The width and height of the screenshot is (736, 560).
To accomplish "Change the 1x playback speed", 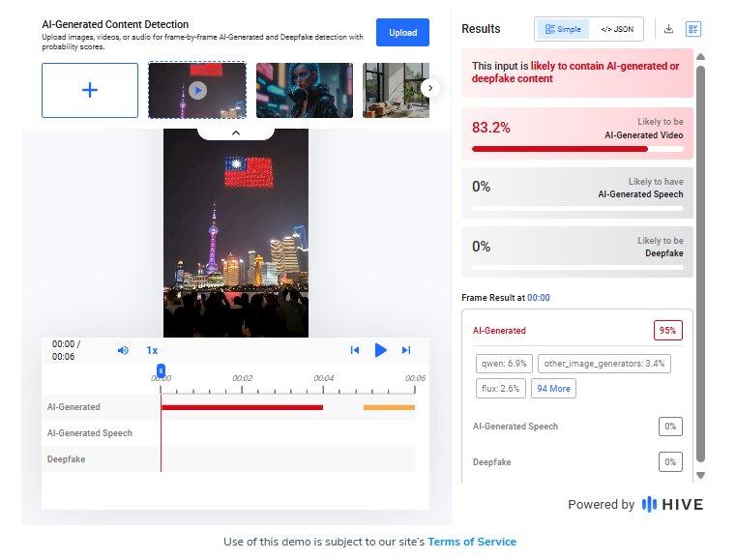I will coord(152,350).
